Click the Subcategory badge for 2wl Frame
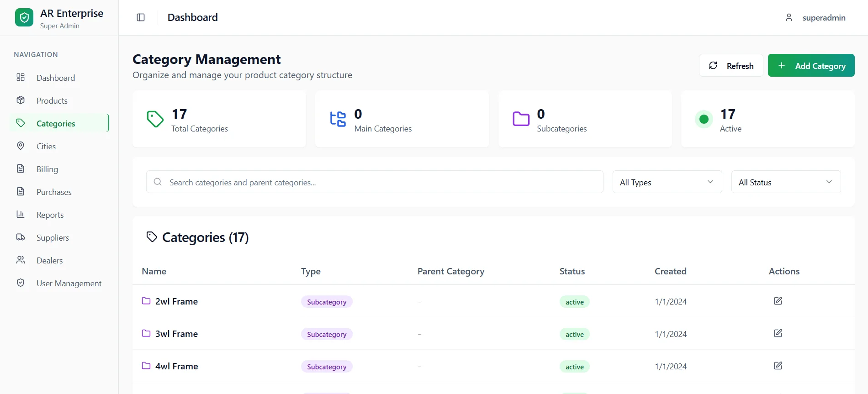 coord(327,302)
